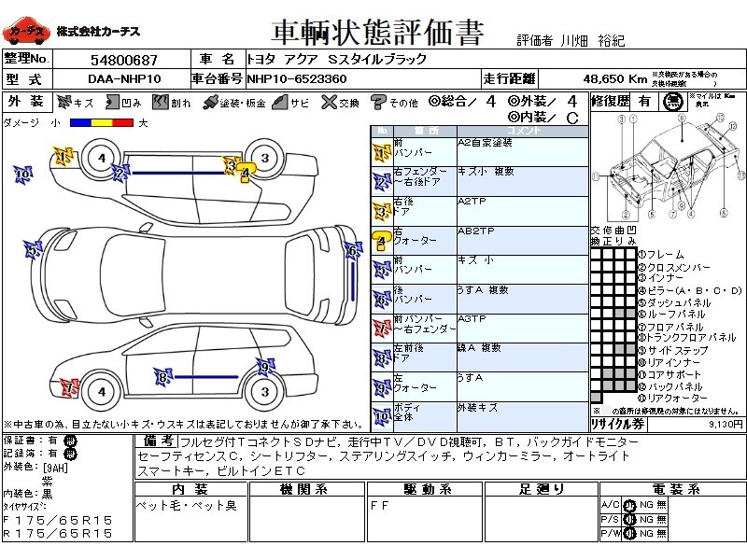This screenshot has width=747, height=560.
Task: Click the 機関系 column header
Action: coord(306,489)
